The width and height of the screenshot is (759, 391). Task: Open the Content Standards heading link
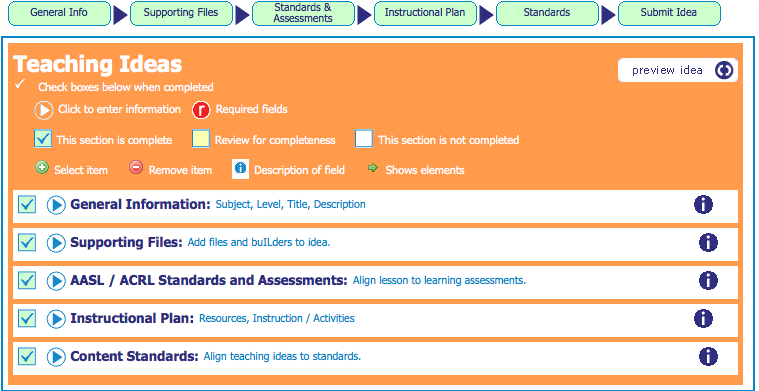[135, 357]
